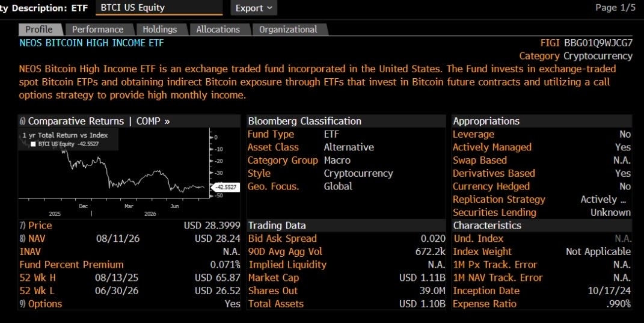Click the 10/17/24 inception date value
The image size is (644, 323).
click(x=609, y=291)
